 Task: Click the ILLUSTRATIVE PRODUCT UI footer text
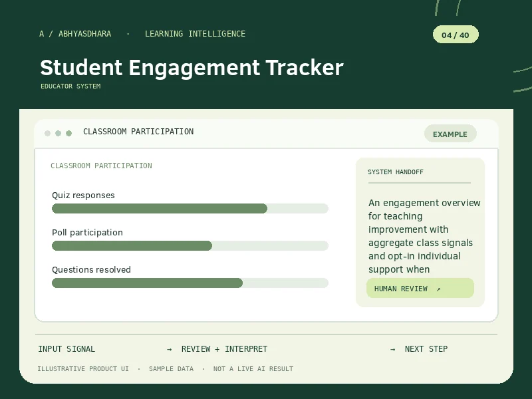(x=83, y=369)
